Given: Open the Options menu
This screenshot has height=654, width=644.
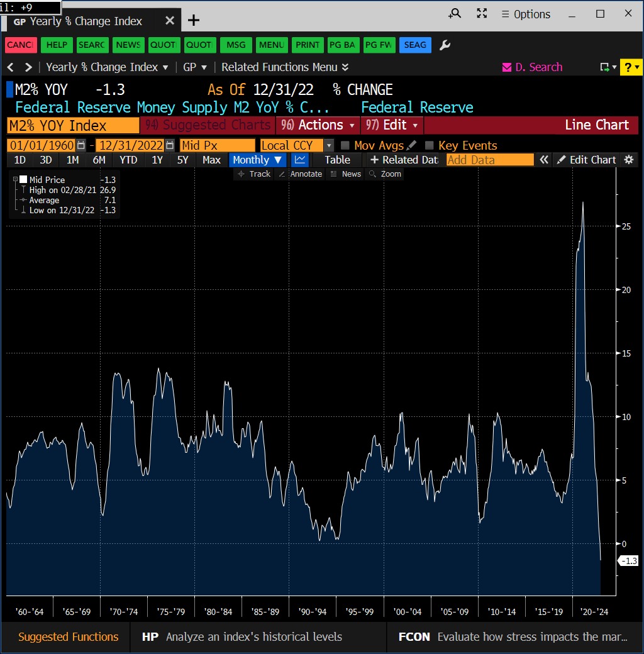Looking at the screenshot, I should click(x=526, y=14).
